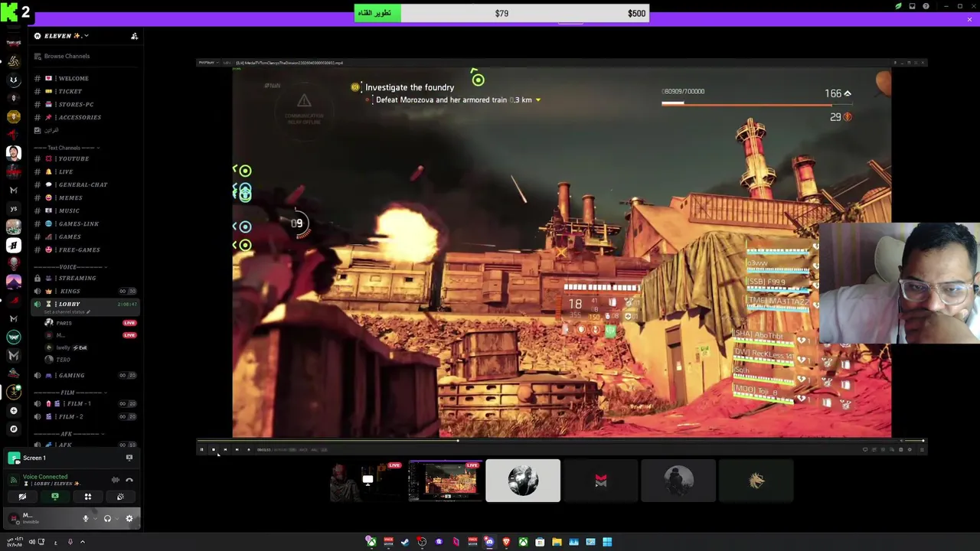Click the disconnect from voice phone icon
The width and height of the screenshot is (980, 551).
129,480
